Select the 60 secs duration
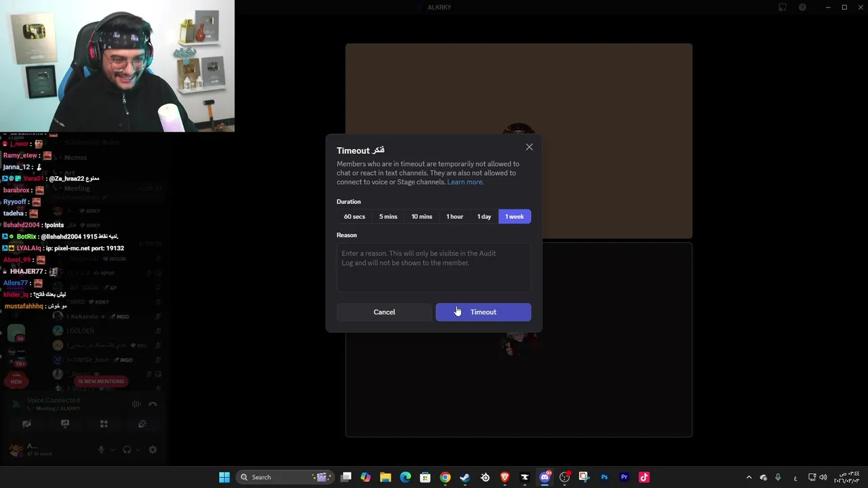This screenshot has width=868, height=488. point(355,217)
